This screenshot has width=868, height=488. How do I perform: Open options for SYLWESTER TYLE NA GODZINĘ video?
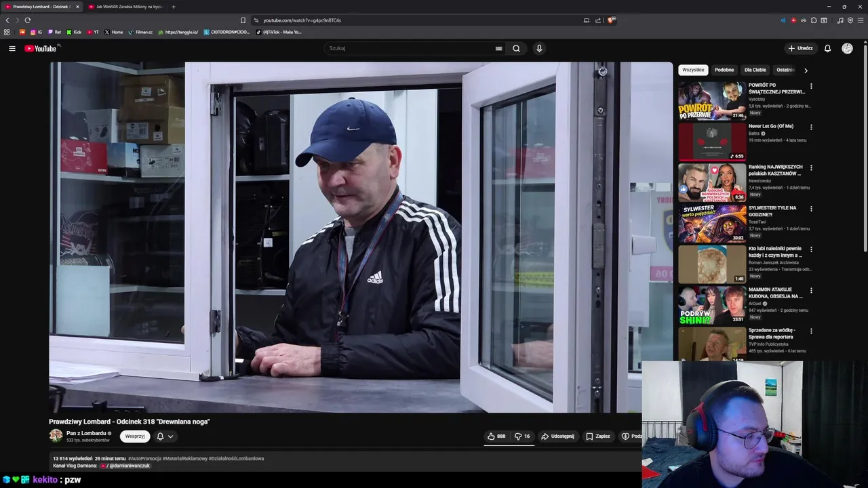pos(811,209)
